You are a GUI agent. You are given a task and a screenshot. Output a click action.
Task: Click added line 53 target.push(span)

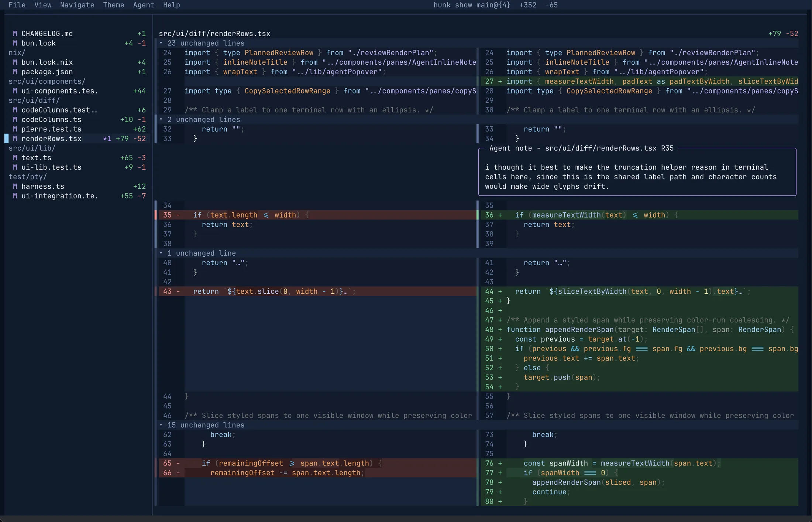tap(639, 377)
